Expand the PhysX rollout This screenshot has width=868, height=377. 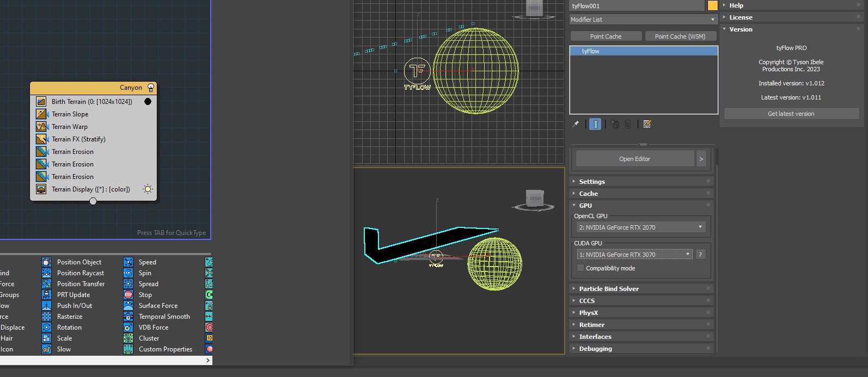tap(641, 313)
